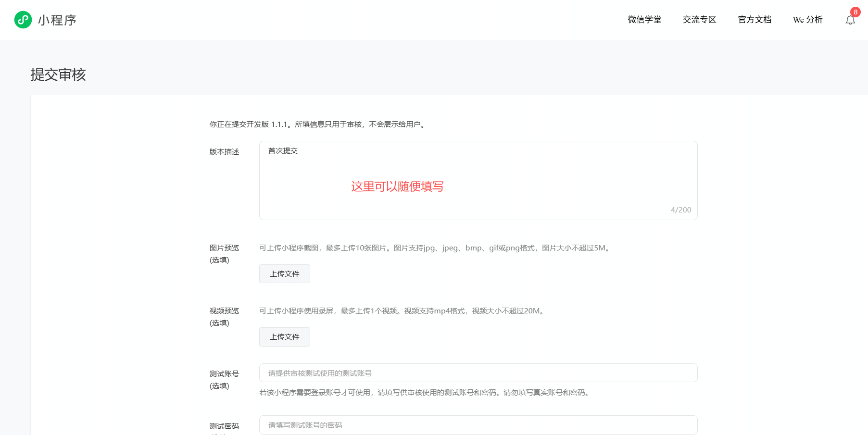Open the notification bell with 8 alerts
Screen dimensions: 868x435
point(850,20)
